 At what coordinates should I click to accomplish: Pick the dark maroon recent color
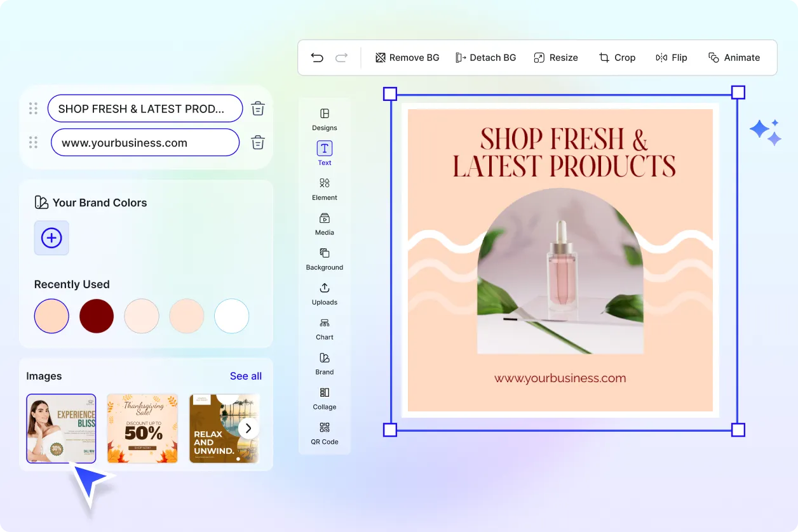[97, 316]
